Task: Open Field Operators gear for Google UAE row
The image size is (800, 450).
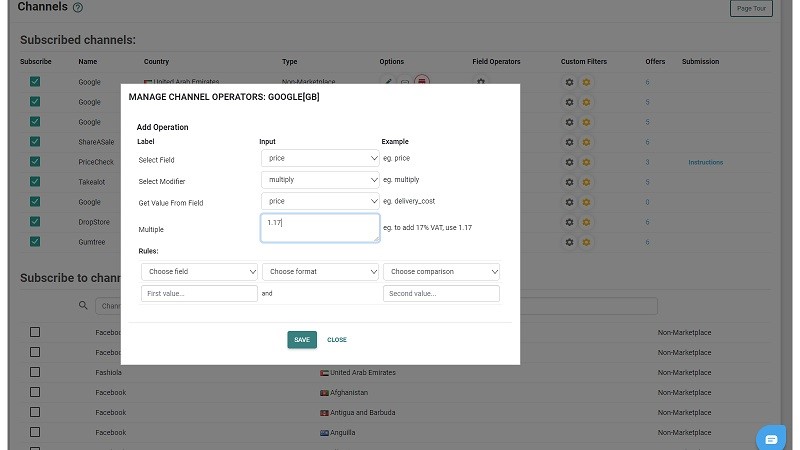Action: tap(481, 81)
